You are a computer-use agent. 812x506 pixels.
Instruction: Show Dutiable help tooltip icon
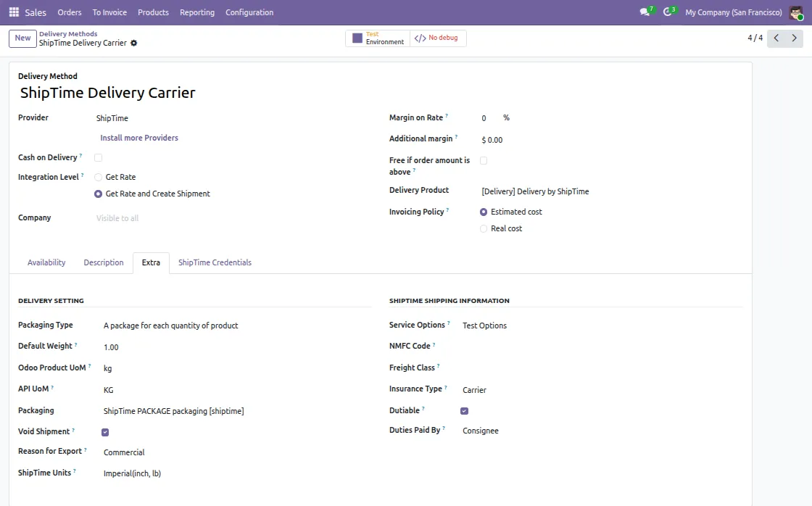pos(423,408)
